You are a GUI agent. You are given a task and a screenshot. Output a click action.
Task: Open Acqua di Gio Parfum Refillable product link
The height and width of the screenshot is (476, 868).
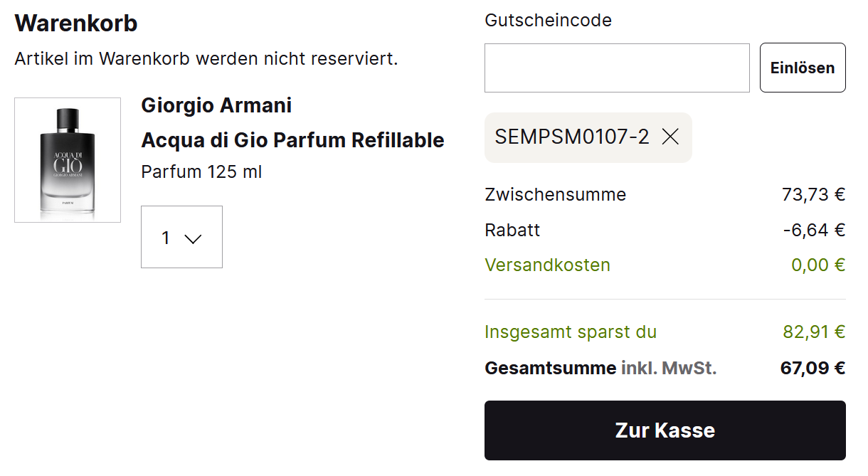292,140
